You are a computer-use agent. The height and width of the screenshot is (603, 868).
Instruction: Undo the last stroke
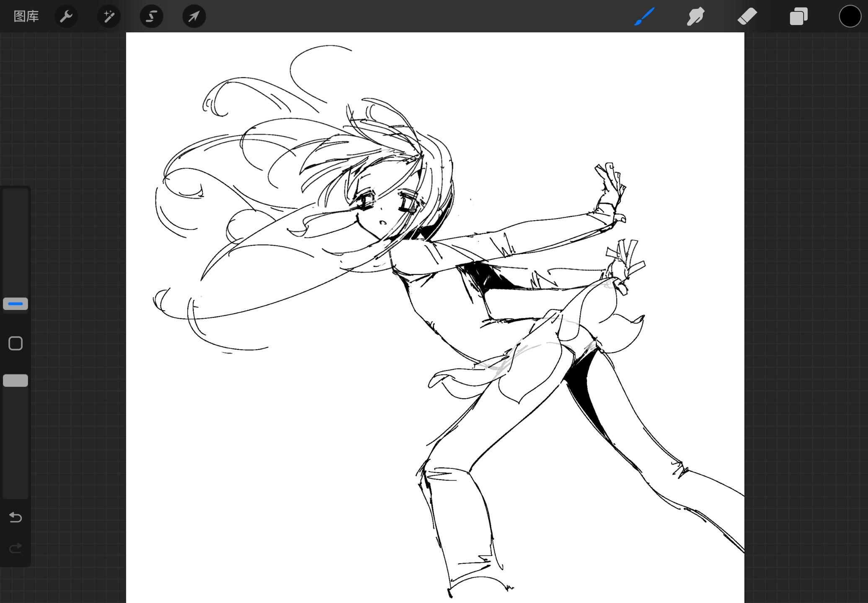(x=15, y=517)
